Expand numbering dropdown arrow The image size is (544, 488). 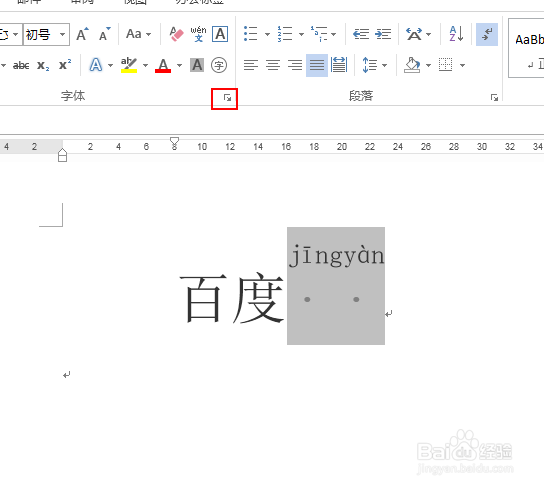click(301, 34)
